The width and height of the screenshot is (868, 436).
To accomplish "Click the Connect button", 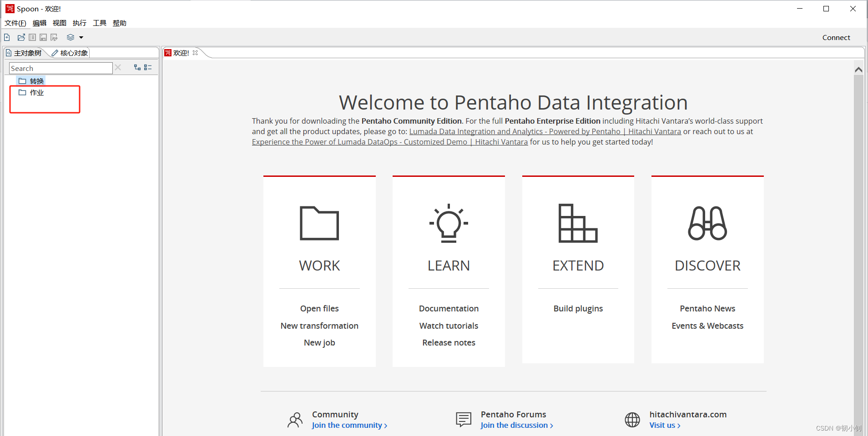I will 836,37.
